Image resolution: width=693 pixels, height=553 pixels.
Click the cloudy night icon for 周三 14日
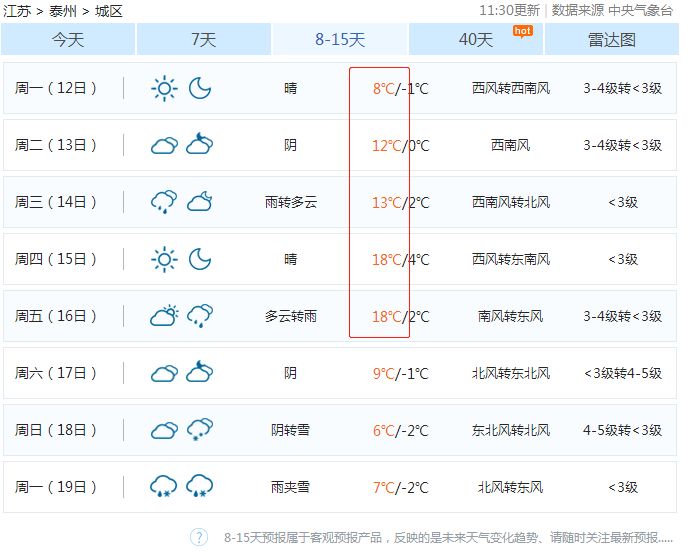coord(200,202)
